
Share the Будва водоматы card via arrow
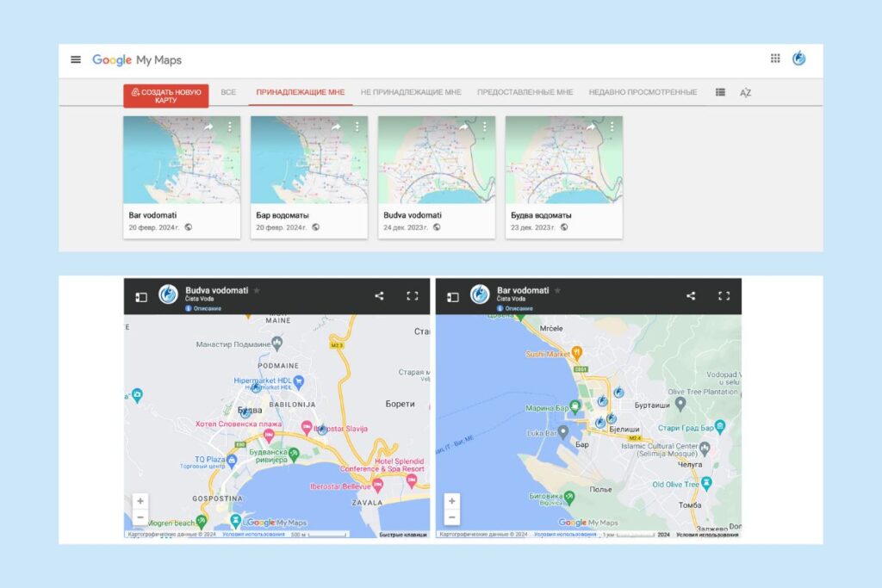pos(591,127)
